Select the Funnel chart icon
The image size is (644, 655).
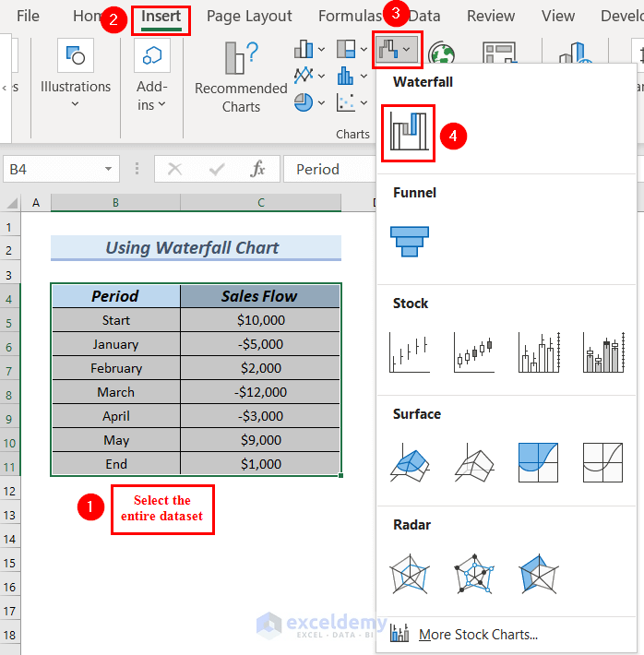coord(410,242)
